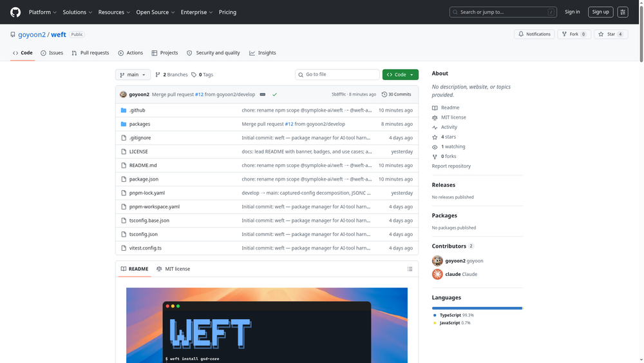
Task: Click TypeScript 99.3% language entry
Action: (453, 315)
